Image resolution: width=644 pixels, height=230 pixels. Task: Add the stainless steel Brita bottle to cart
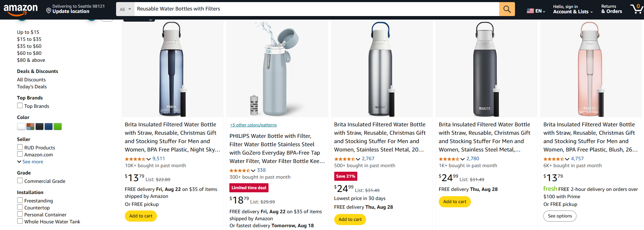coord(350,220)
